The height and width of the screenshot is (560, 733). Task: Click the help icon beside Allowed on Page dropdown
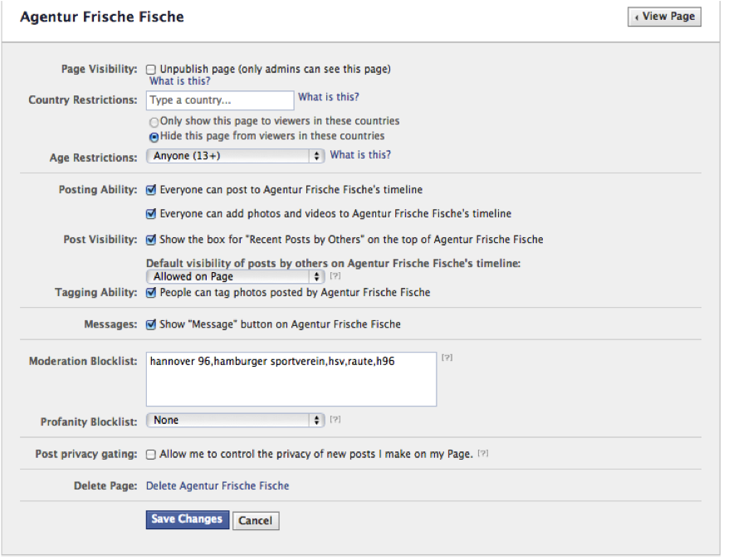click(x=335, y=276)
